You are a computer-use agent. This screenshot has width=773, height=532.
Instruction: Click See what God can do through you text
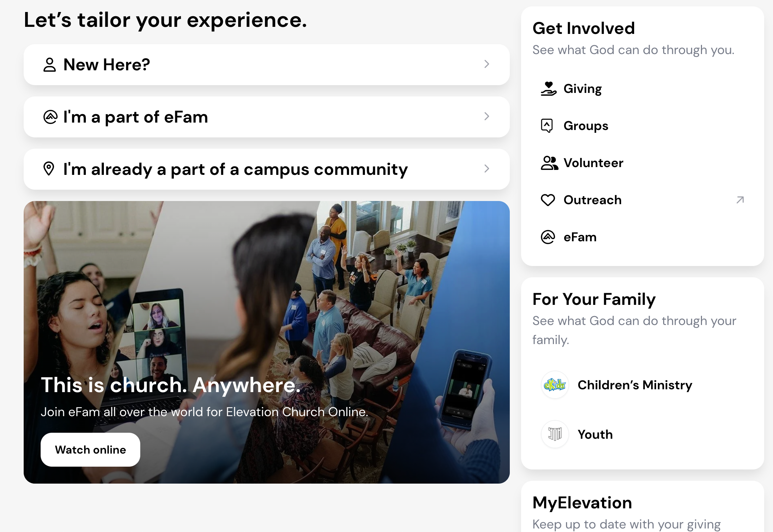[633, 50]
